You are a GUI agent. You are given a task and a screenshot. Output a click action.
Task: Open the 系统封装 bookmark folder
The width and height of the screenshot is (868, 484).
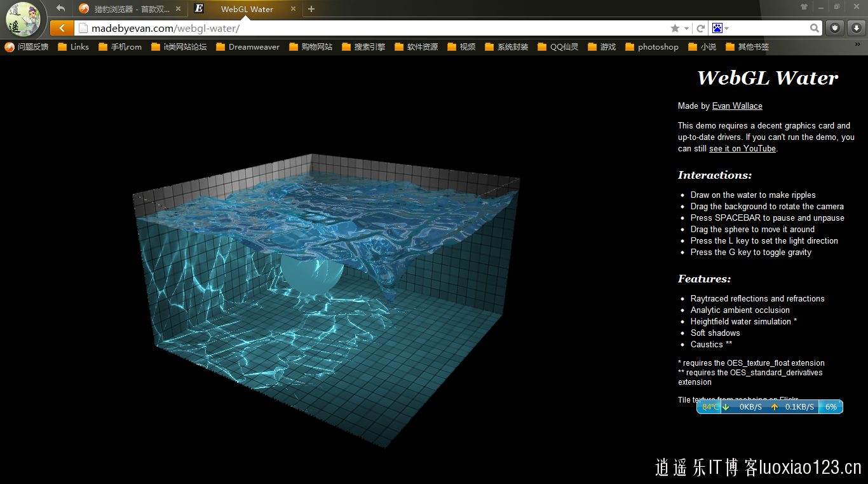click(x=506, y=47)
